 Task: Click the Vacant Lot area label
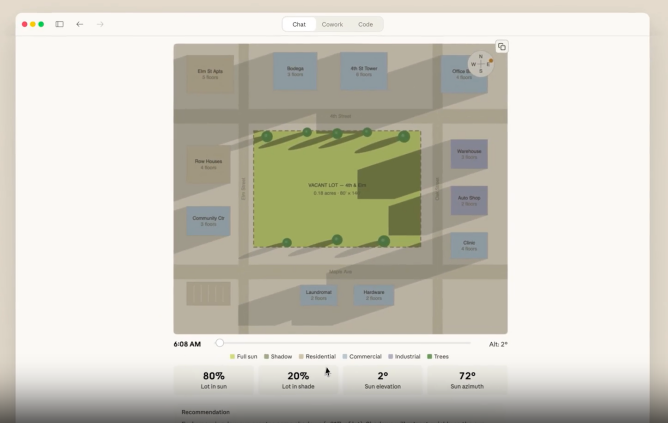[337, 188]
